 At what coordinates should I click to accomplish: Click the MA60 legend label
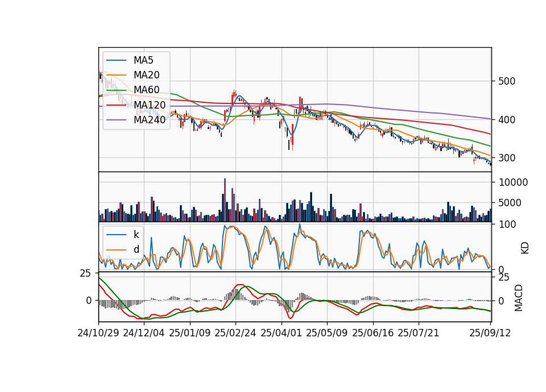click(146, 90)
